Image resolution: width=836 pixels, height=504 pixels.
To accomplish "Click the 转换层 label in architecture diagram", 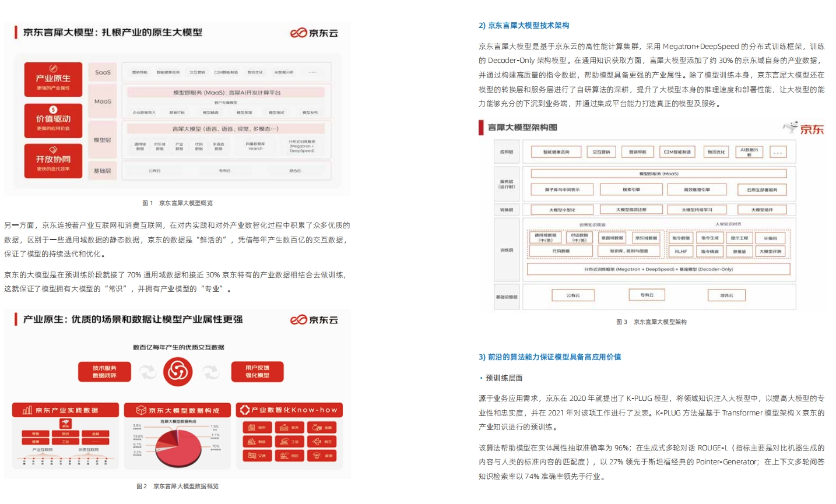I will tap(507, 210).
